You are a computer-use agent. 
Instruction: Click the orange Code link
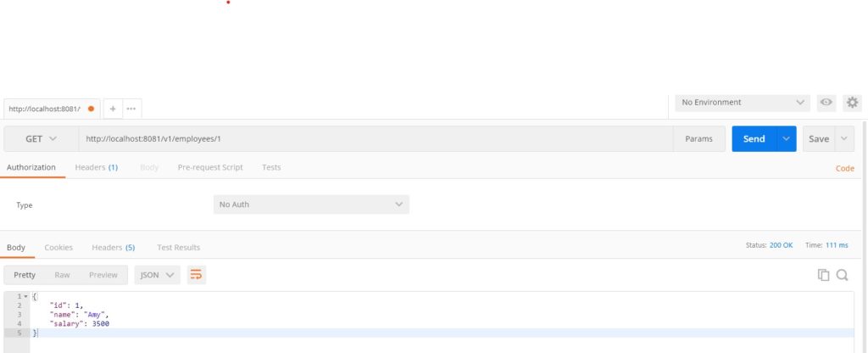(x=844, y=168)
